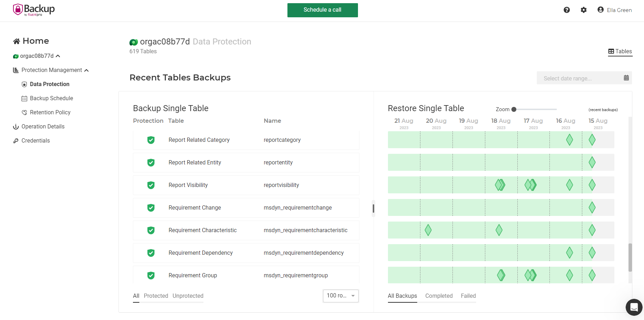Click the Data Protection shield icon
The image size is (644, 320).
[24, 84]
